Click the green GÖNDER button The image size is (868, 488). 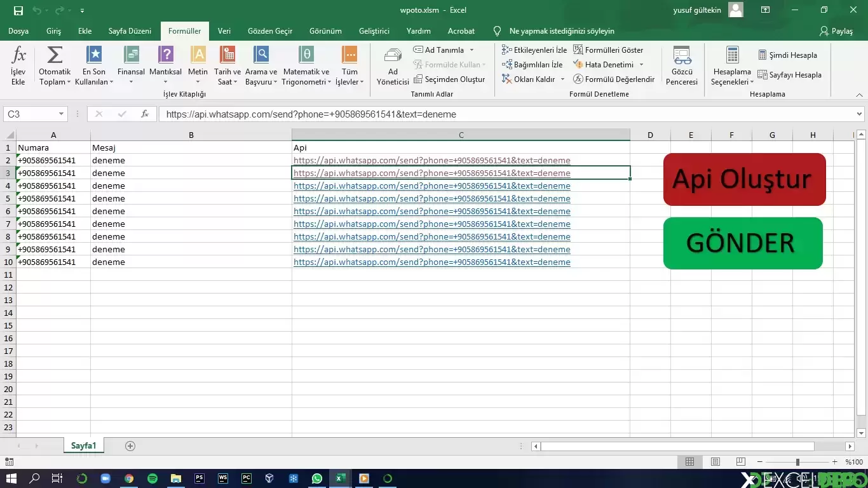point(743,243)
